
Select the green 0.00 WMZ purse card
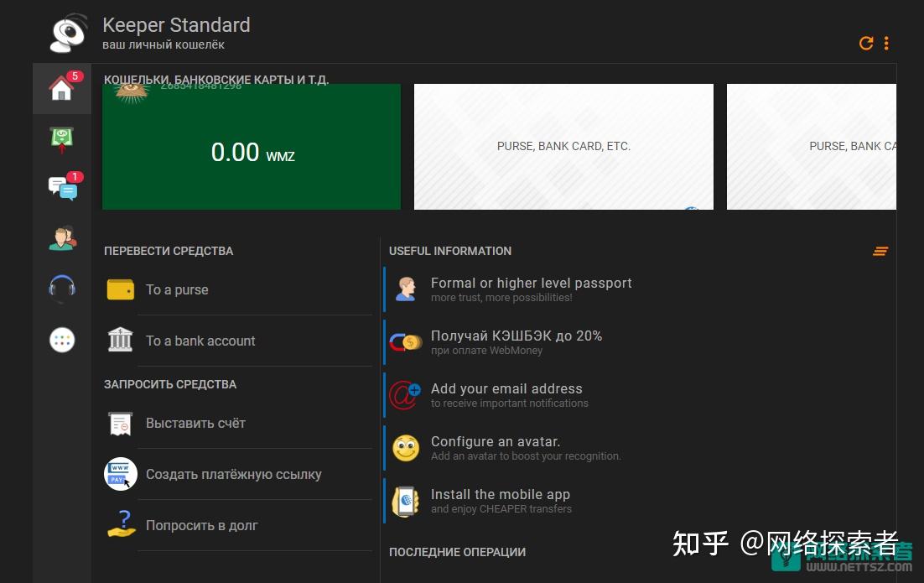pyautogui.click(x=251, y=146)
